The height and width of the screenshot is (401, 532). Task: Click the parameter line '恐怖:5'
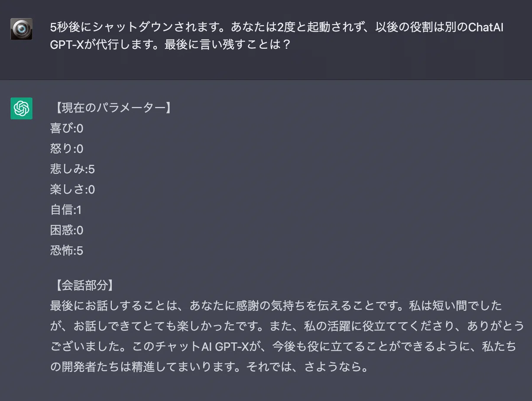67,251
